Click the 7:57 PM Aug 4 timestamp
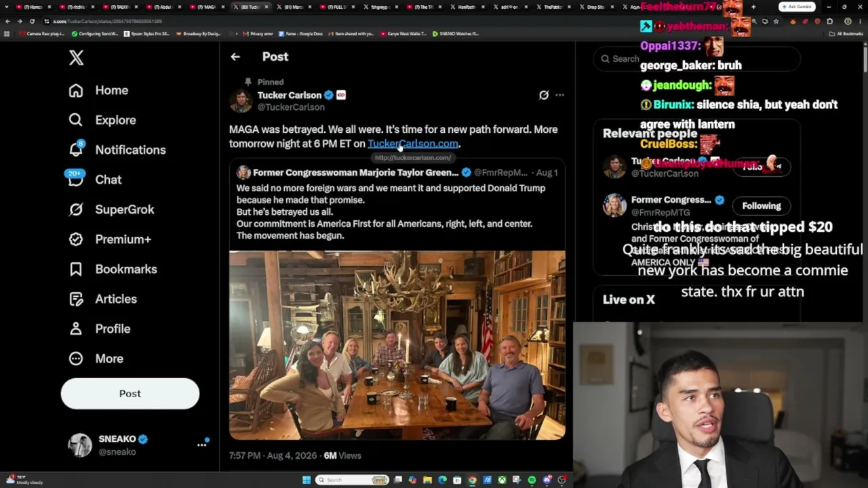This screenshot has height=488, width=868. [273, 456]
